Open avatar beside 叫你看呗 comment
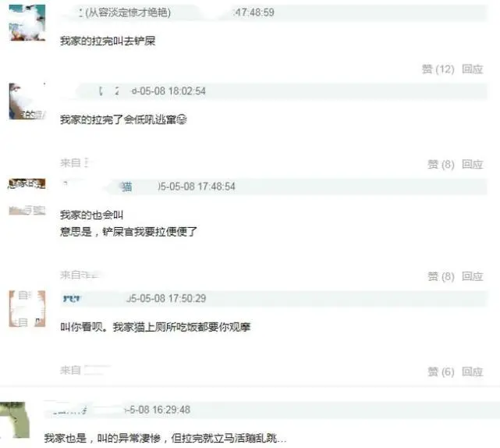The height and width of the screenshot is (448, 500). pos(27,308)
